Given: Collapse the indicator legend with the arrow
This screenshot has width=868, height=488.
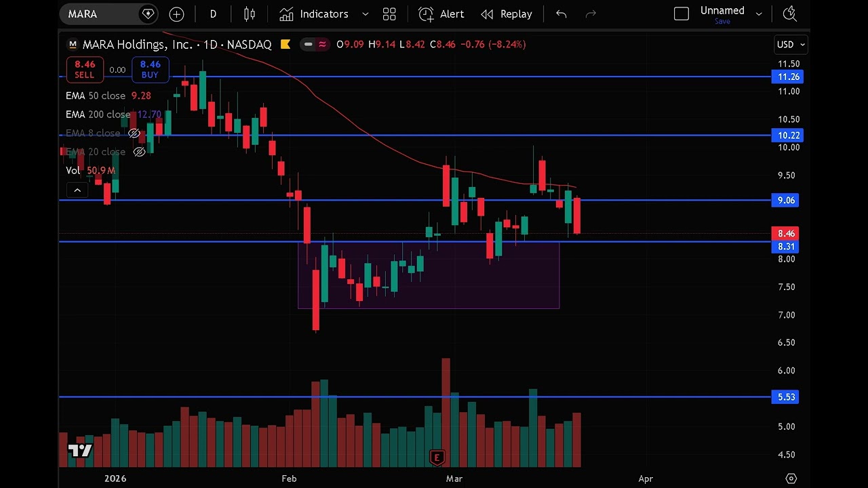Looking at the screenshot, I should tap(77, 190).
